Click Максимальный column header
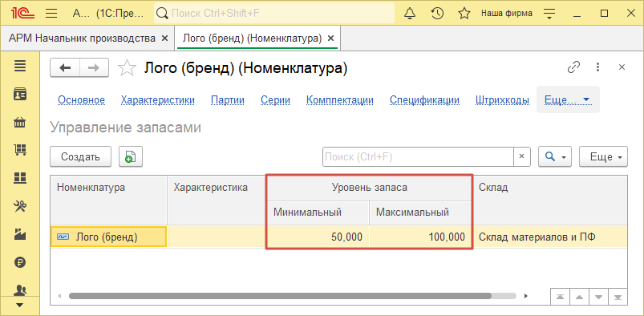Screen dimensions: 644x316 pos(420,213)
